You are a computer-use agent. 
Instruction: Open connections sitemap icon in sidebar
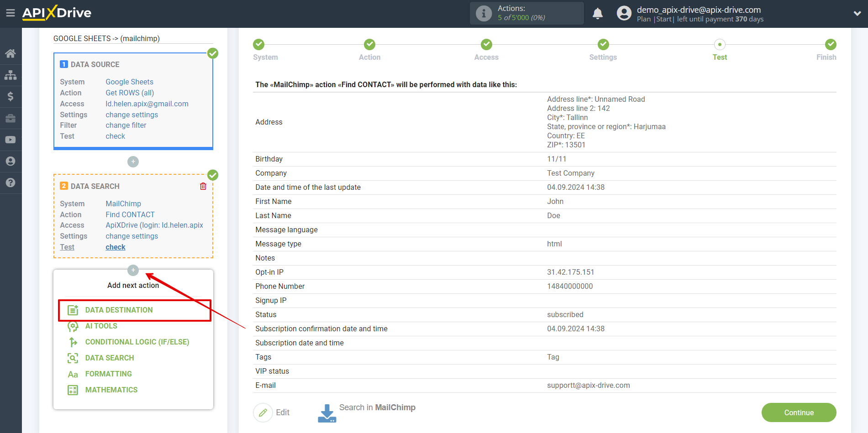coord(11,75)
